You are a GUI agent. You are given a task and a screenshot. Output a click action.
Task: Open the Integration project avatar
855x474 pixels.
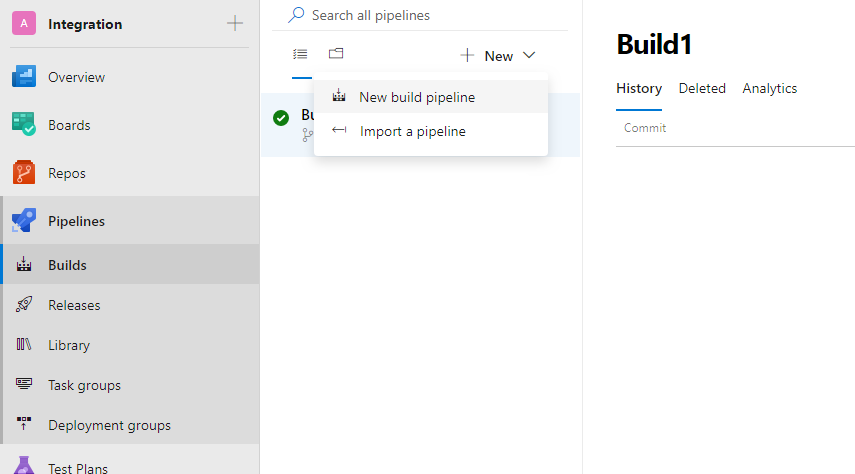pos(24,23)
